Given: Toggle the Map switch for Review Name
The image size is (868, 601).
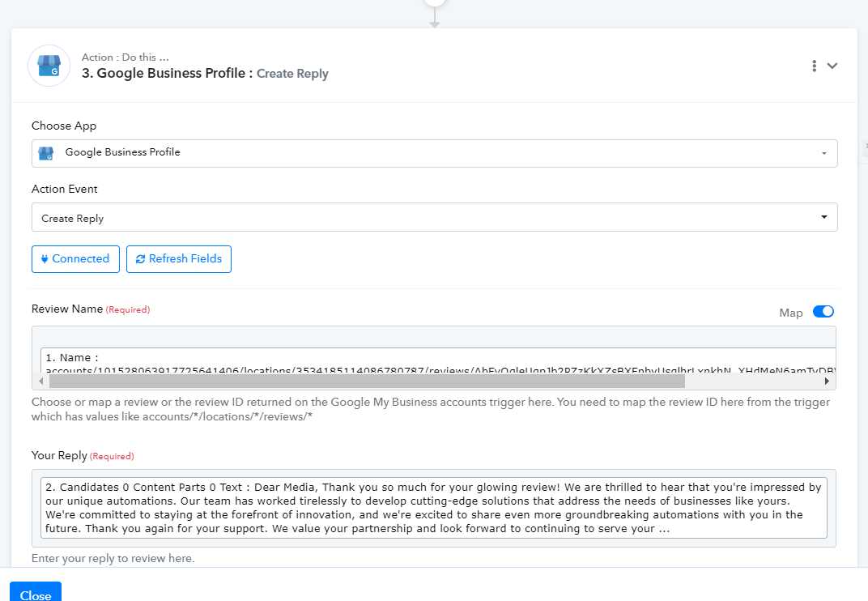Looking at the screenshot, I should point(823,311).
